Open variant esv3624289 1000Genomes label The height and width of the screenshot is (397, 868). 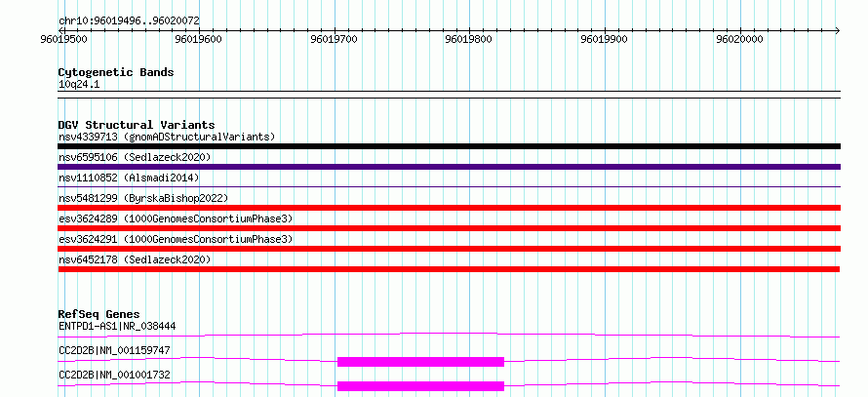point(176,218)
